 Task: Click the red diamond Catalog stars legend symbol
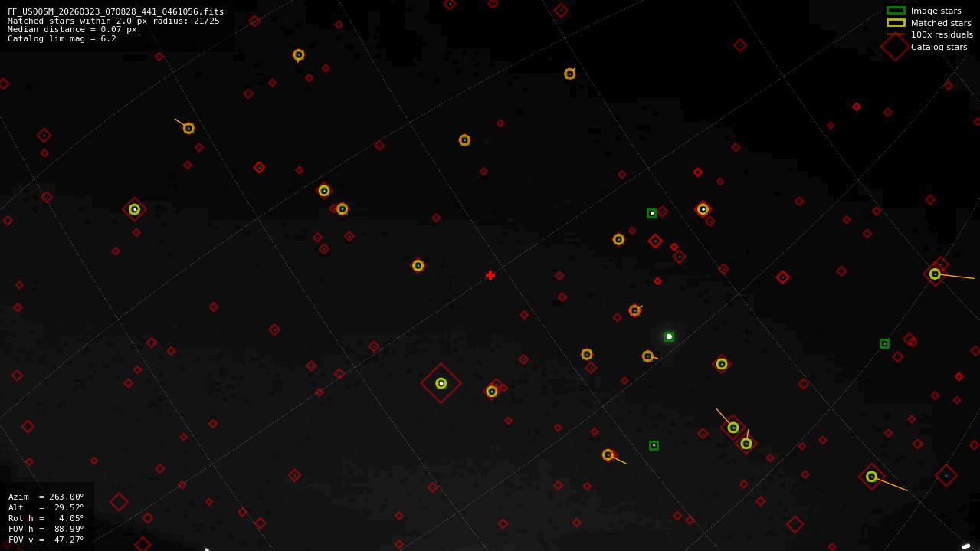tap(895, 47)
